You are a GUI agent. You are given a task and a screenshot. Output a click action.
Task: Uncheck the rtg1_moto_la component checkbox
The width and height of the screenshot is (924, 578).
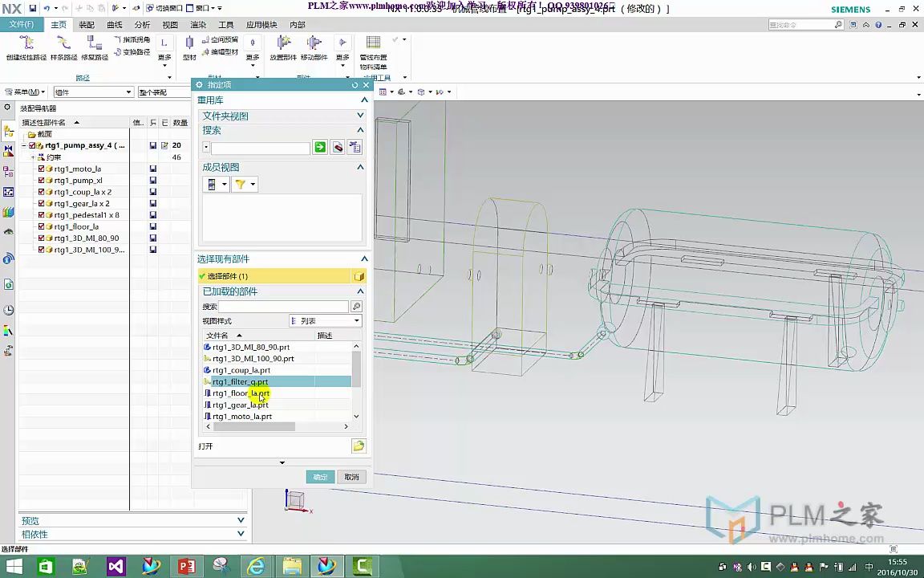click(x=42, y=169)
